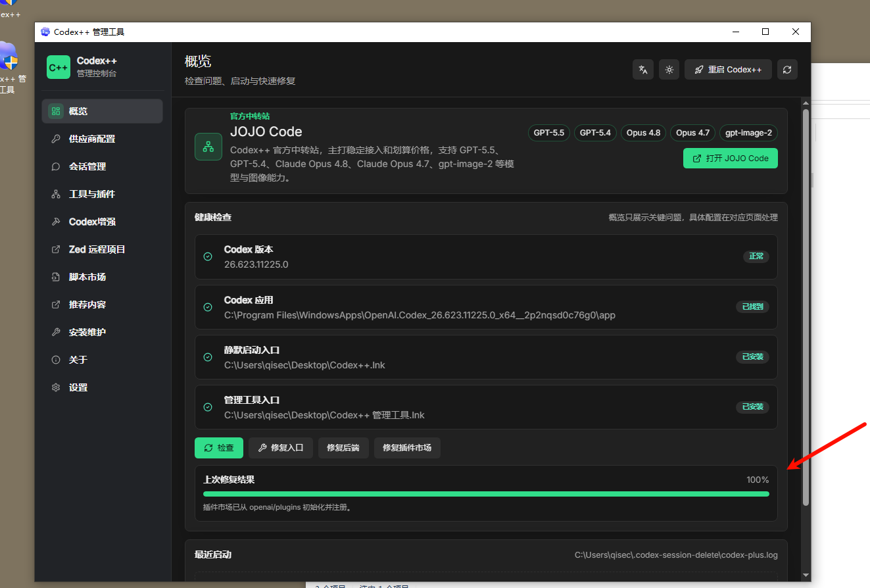Go to 安装维护 in the sidebar
The image size is (870, 588).
[102, 332]
